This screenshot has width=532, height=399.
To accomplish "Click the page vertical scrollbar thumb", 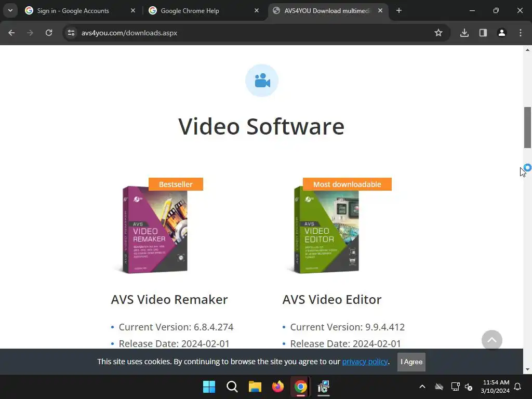I will (x=528, y=128).
